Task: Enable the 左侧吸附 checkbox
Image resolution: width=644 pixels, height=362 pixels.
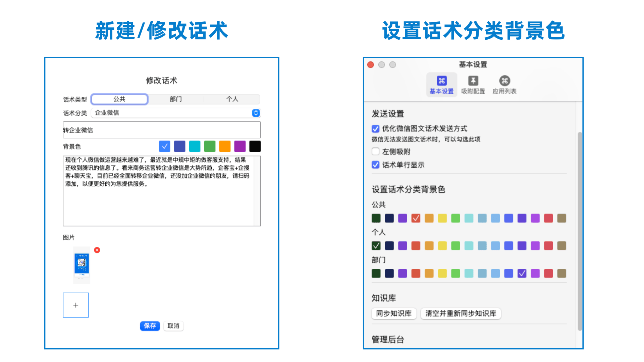Action: pyautogui.click(x=376, y=152)
